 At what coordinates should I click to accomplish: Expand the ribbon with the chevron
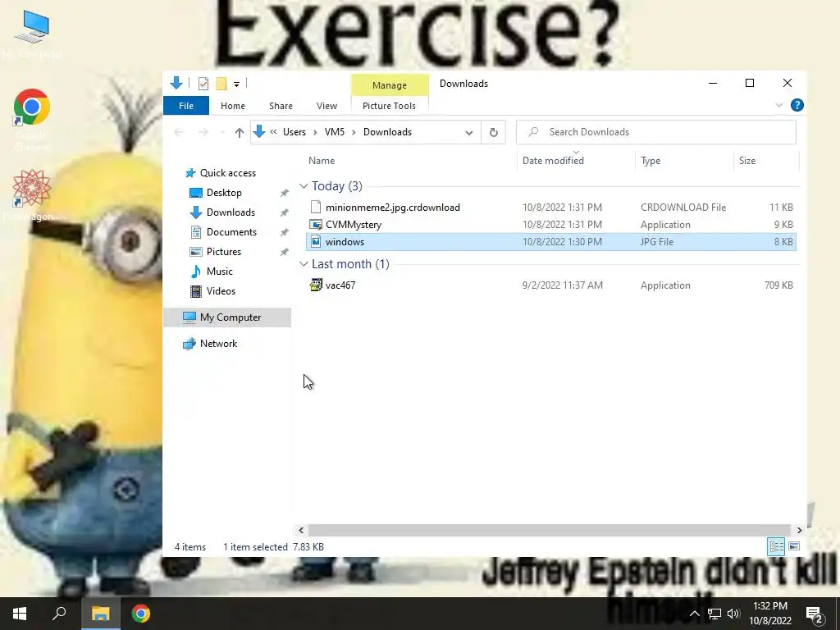779,106
